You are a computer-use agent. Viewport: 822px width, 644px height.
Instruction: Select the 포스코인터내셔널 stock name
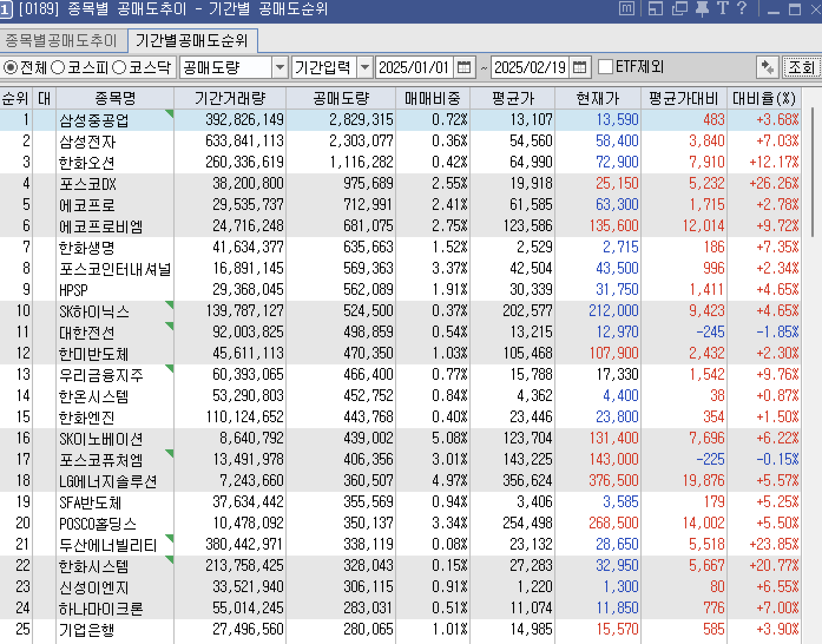click(x=115, y=269)
